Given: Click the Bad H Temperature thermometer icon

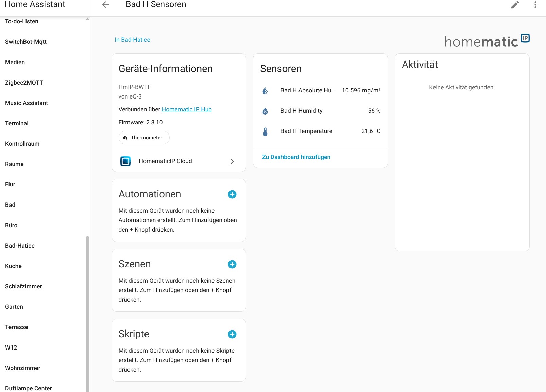Looking at the screenshot, I should 265,131.
